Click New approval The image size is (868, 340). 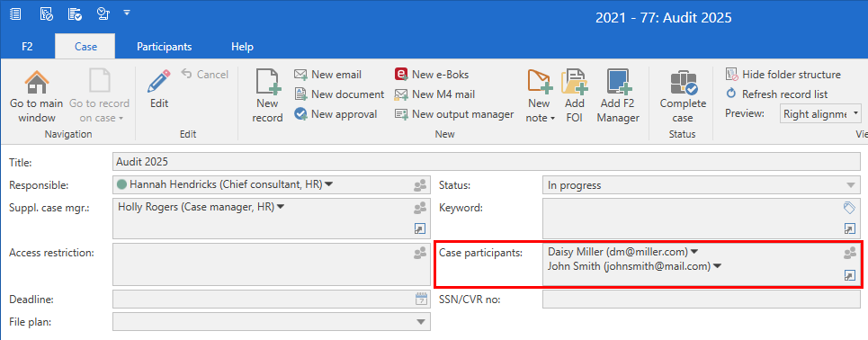pos(336,114)
